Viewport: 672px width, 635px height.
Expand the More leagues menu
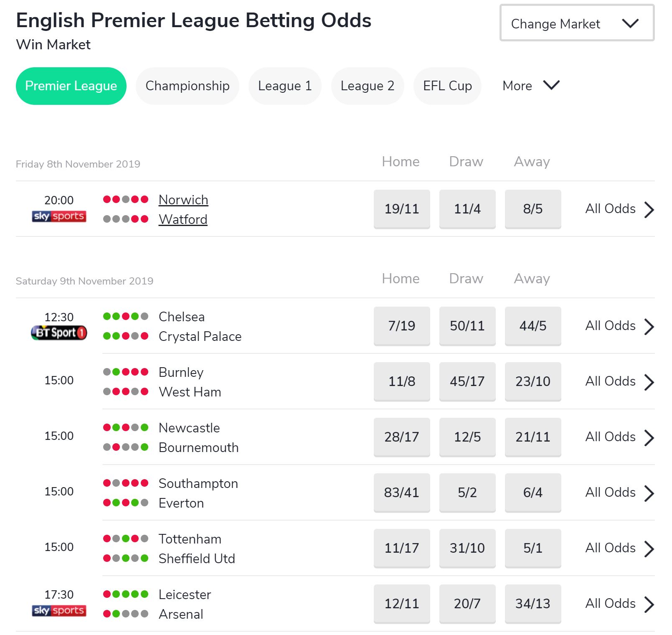(x=530, y=86)
